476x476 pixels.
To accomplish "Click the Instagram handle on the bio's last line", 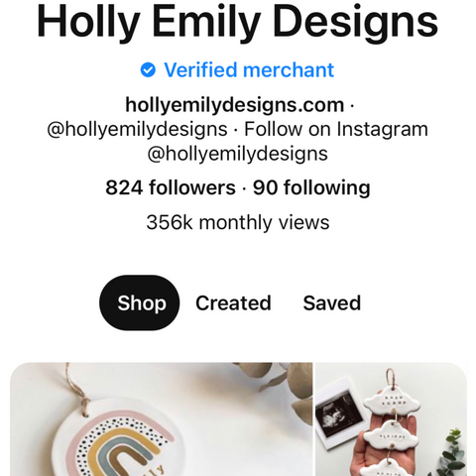I will (x=238, y=154).
